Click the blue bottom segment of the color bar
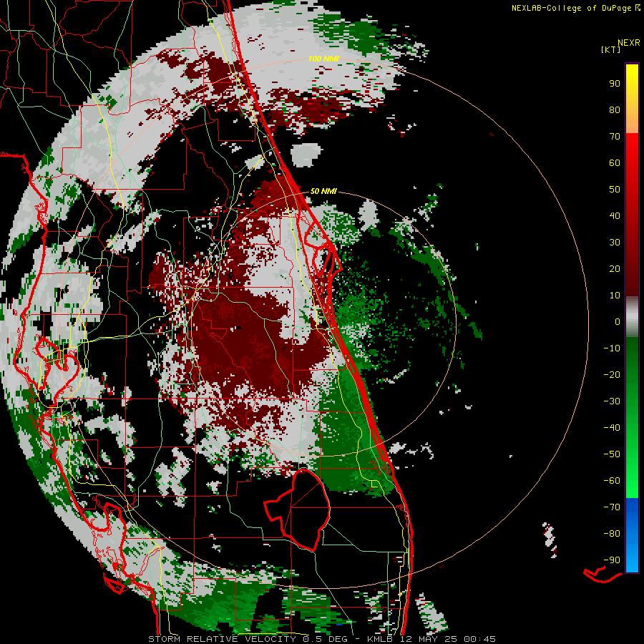This screenshot has width=644, height=644. coord(632,535)
